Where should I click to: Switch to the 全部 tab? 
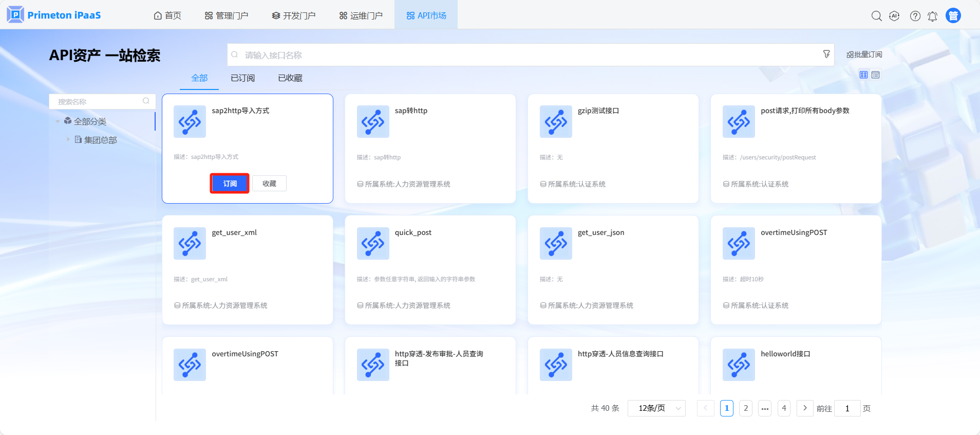199,78
